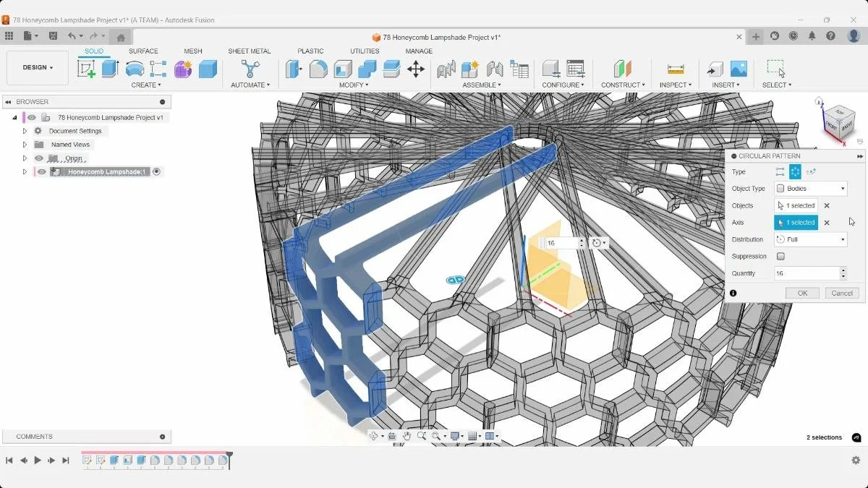
Task: Toggle visibility of 78 Honeycomb Lampshade Project v1
Action: point(32,117)
